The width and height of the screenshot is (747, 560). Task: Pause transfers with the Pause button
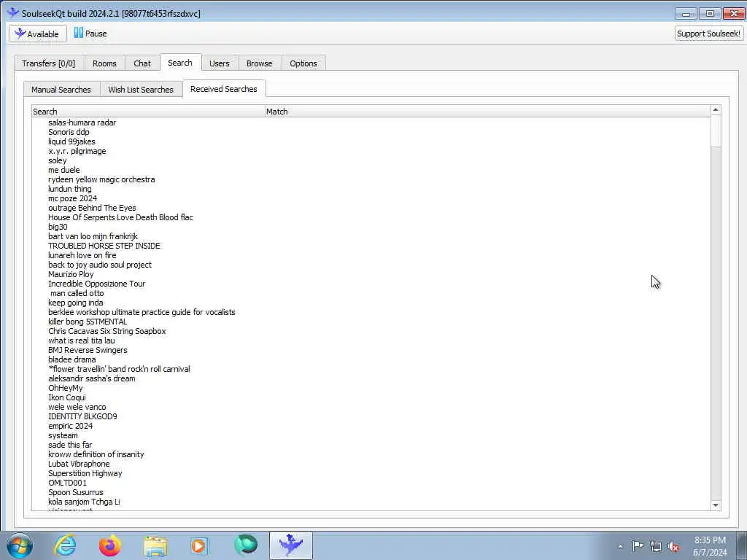[x=90, y=34]
